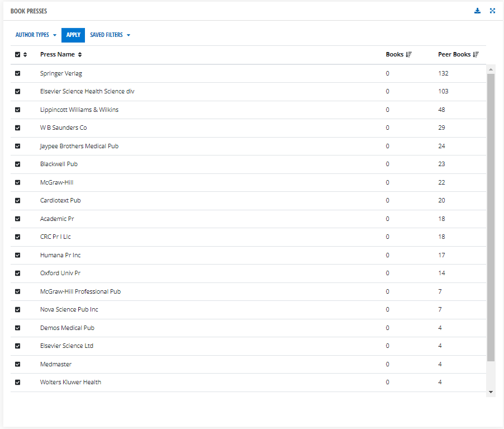Viewport: 504px width, 429px height.
Task: Click the Books column header
Action: tap(394, 54)
